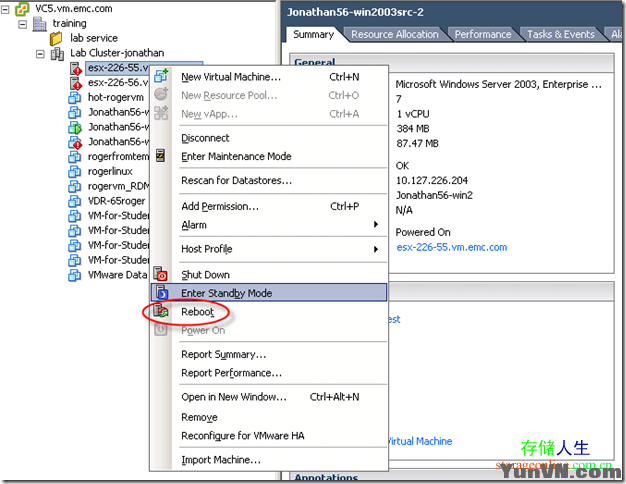The width and height of the screenshot is (626, 484).
Task: Choose Reconfigure for VMware HA
Action: pyautogui.click(x=269, y=436)
